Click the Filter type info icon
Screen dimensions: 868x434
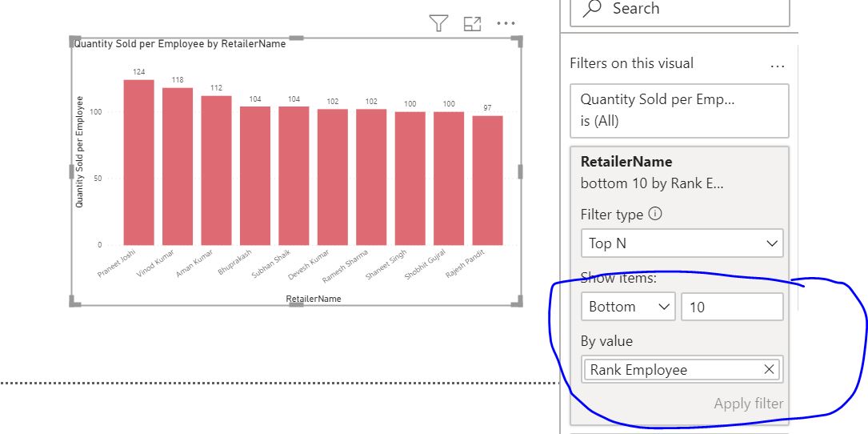coord(655,214)
